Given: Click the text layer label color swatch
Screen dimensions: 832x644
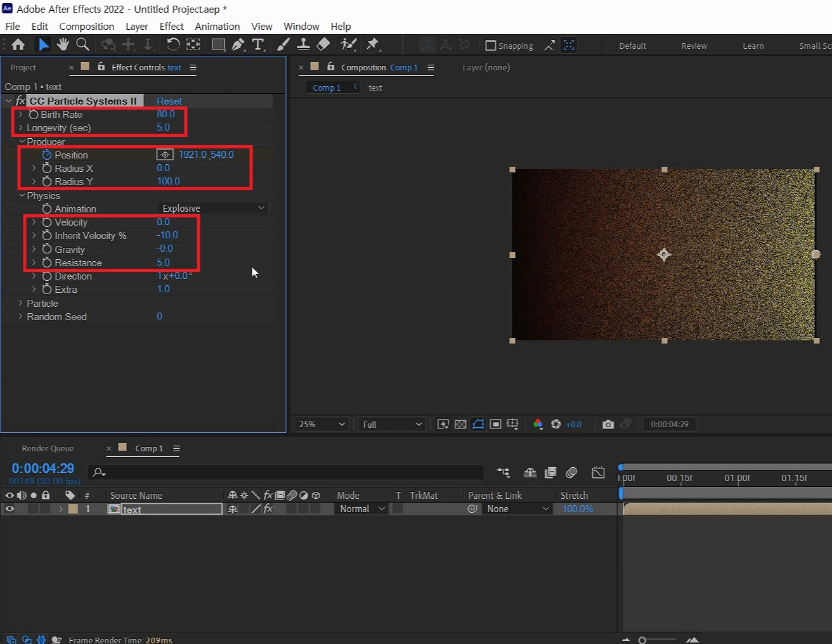Looking at the screenshot, I should tap(73, 509).
